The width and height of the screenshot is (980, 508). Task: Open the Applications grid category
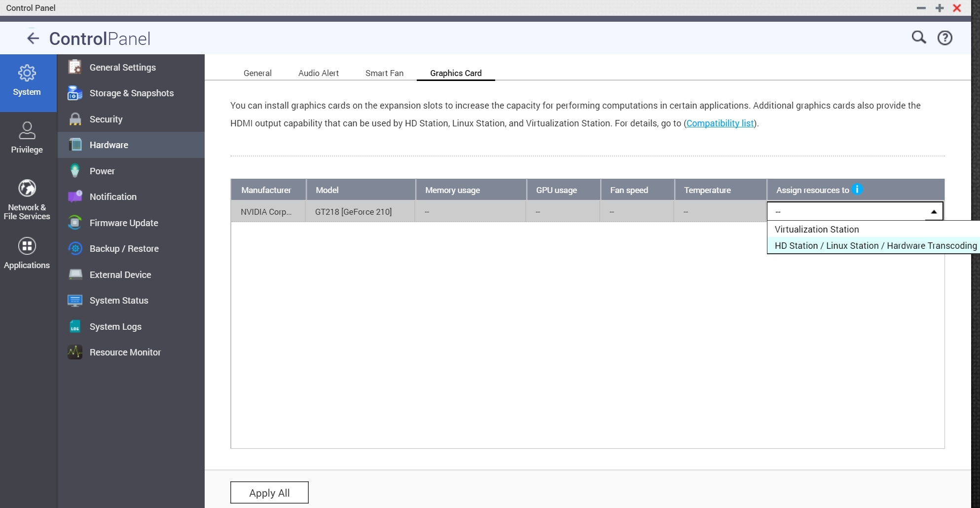27,253
